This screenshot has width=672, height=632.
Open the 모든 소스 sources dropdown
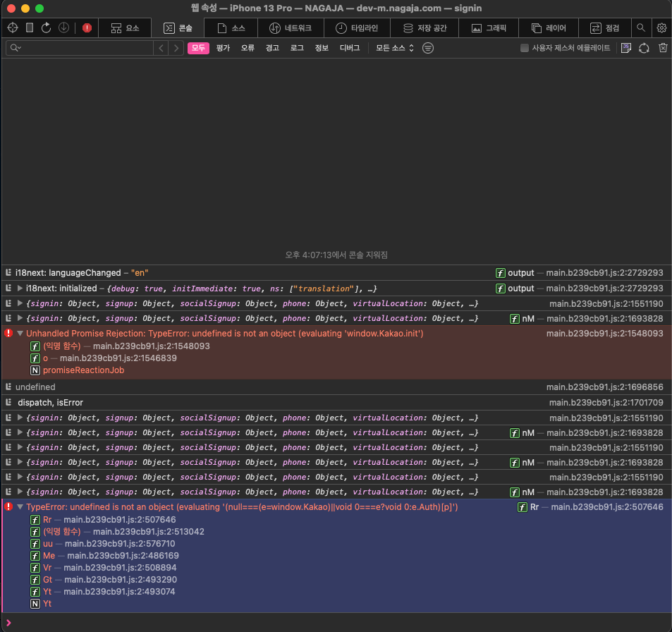[x=395, y=48]
